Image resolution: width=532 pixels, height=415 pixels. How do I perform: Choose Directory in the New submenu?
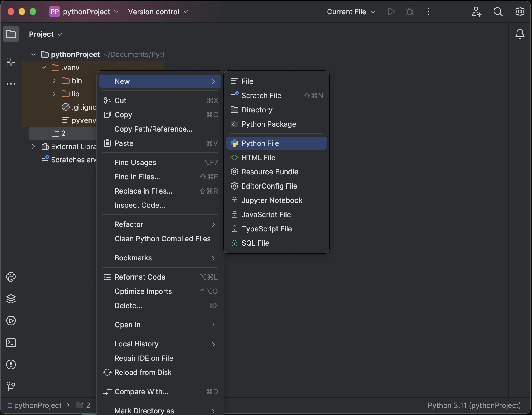coord(257,110)
